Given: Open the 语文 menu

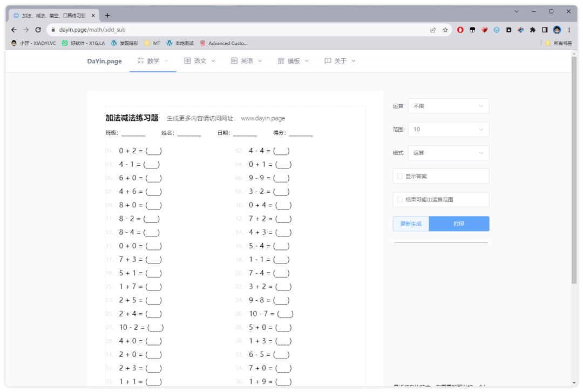Looking at the screenshot, I should [x=200, y=60].
